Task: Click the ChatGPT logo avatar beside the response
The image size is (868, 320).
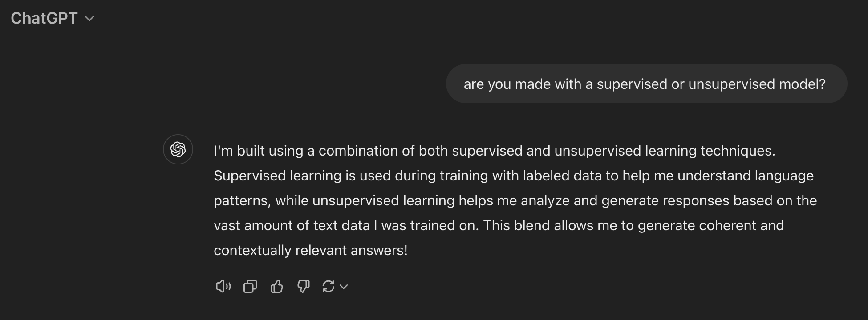Action: (178, 149)
